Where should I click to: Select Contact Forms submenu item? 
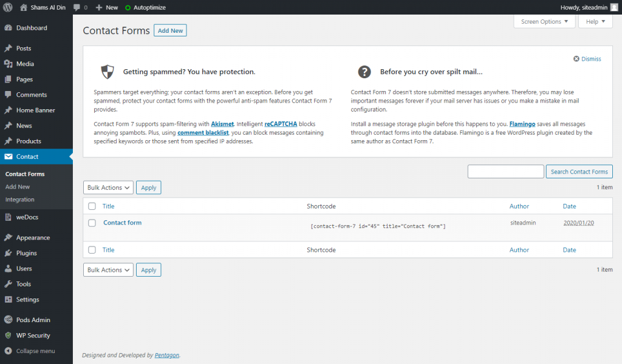click(25, 174)
